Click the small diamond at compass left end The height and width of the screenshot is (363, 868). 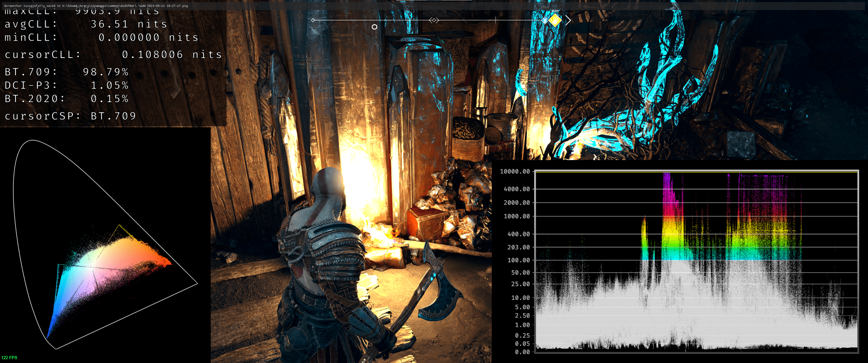point(313,20)
